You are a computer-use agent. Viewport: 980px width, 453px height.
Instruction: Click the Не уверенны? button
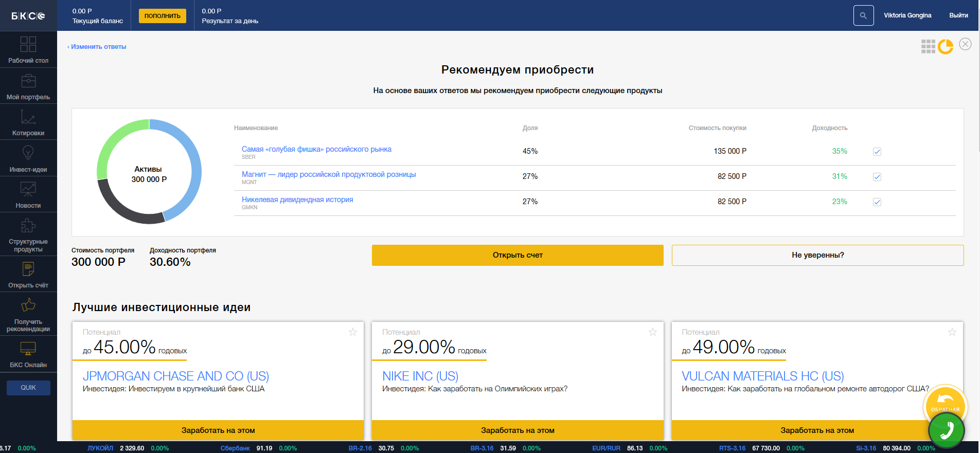tap(817, 255)
